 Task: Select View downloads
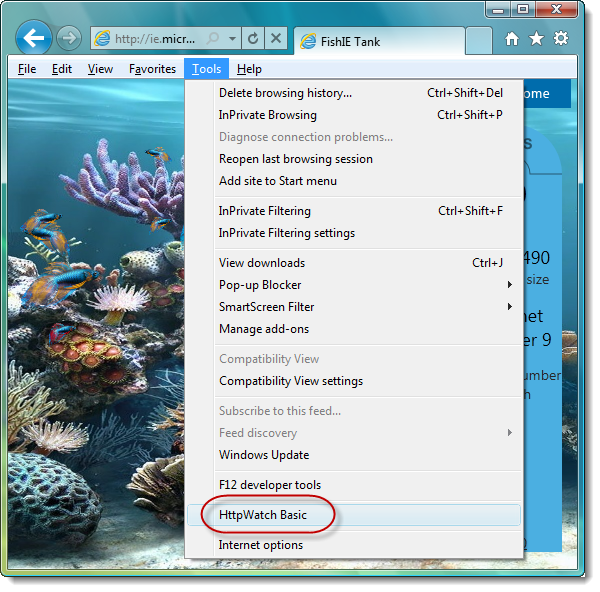click(x=354, y=263)
